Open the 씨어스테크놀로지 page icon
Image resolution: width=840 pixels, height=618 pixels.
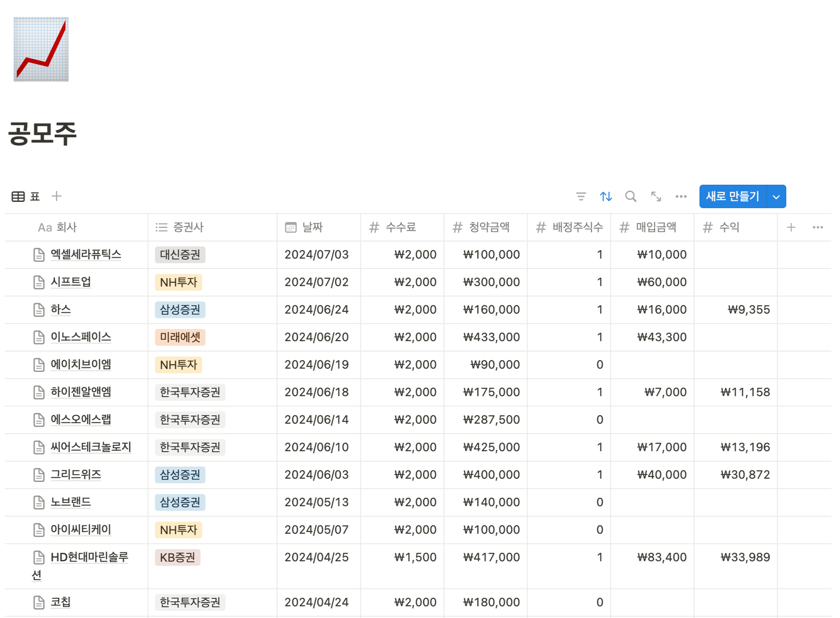click(x=39, y=447)
